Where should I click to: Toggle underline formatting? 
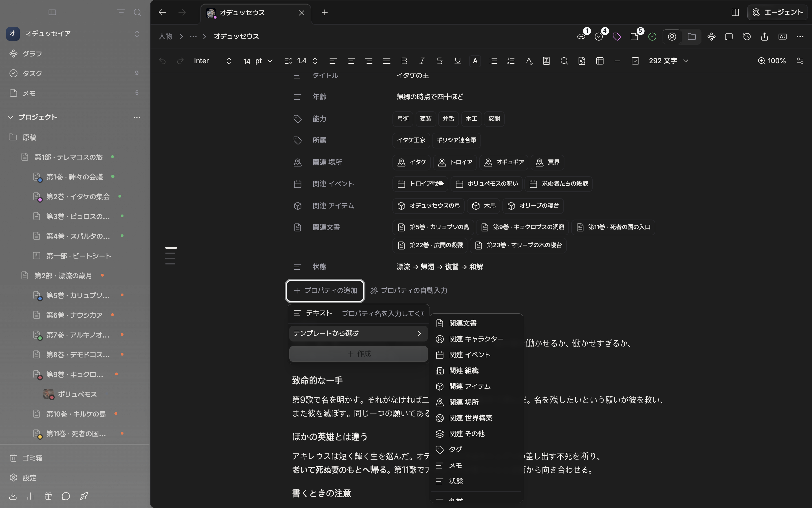click(x=457, y=61)
